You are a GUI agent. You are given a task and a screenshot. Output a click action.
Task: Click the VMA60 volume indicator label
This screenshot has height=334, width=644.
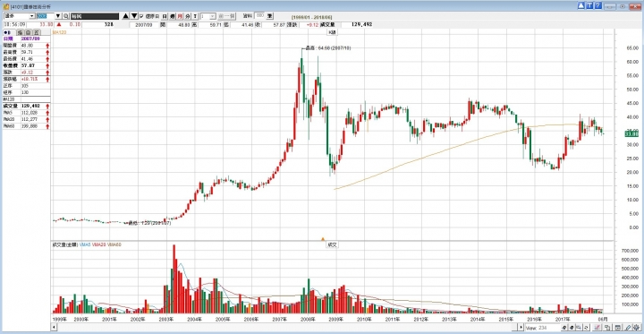[x=114, y=244]
